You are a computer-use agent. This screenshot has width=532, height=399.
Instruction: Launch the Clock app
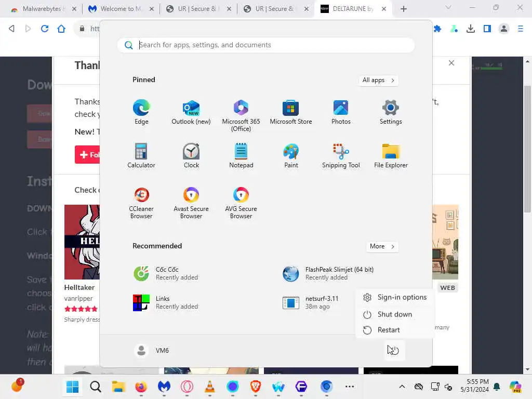(x=191, y=156)
